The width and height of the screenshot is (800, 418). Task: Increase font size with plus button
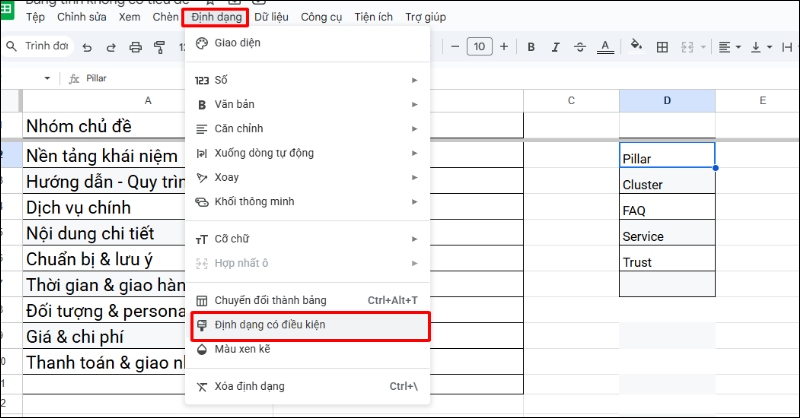coord(504,47)
